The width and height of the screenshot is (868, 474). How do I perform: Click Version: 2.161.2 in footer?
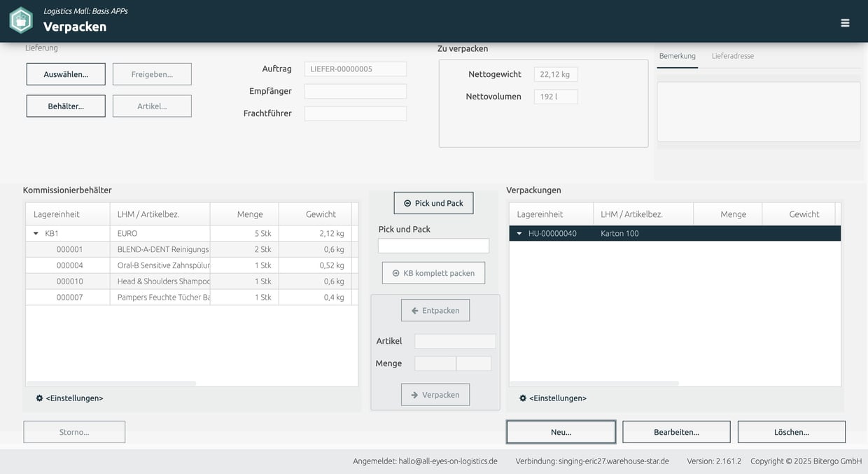714,461
